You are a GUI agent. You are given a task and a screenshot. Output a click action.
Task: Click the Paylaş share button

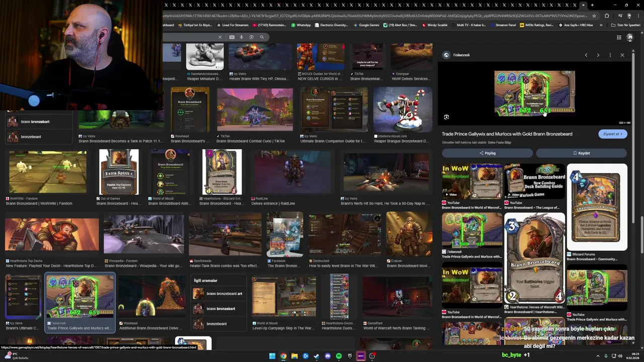(x=487, y=153)
